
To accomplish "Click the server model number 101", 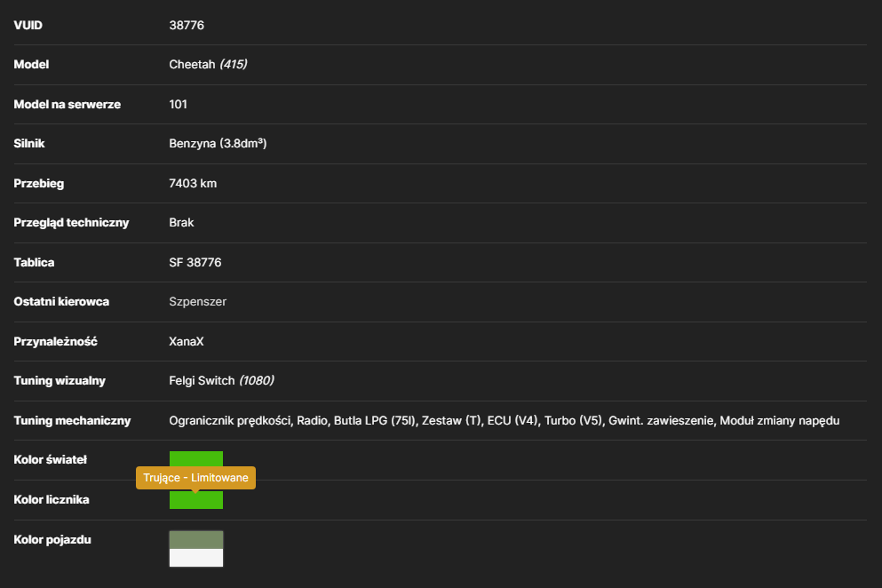I will [178, 104].
